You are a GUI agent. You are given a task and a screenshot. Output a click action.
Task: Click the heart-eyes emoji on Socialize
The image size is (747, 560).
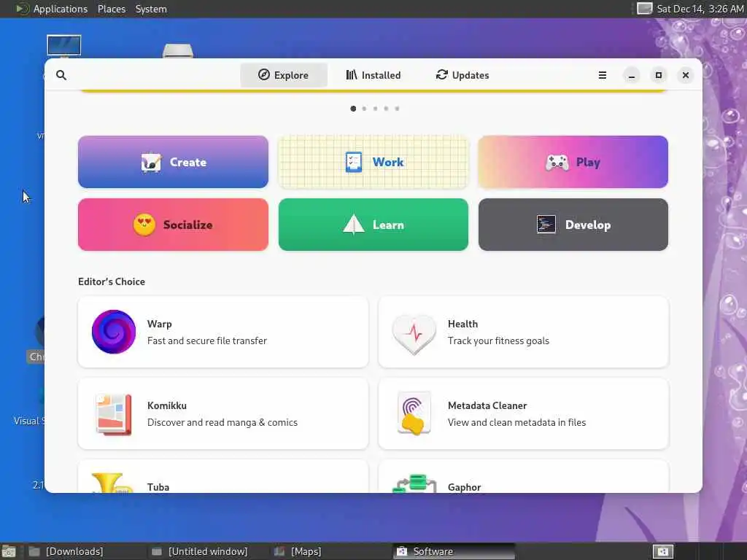tap(144, 225)
